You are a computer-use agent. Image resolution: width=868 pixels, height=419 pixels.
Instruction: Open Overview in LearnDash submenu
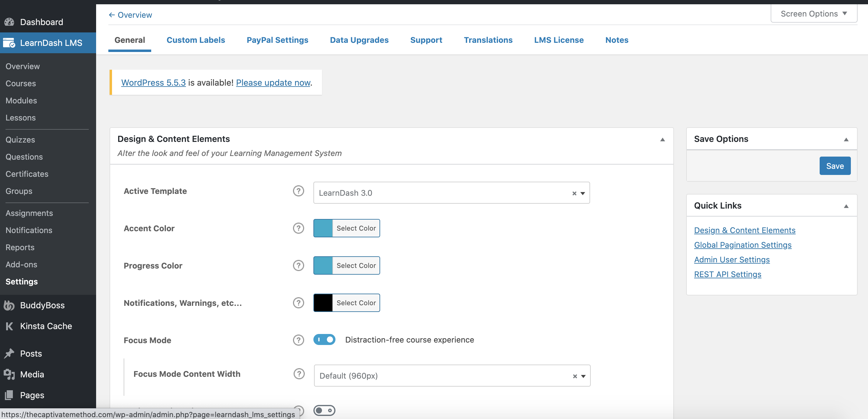23,66
